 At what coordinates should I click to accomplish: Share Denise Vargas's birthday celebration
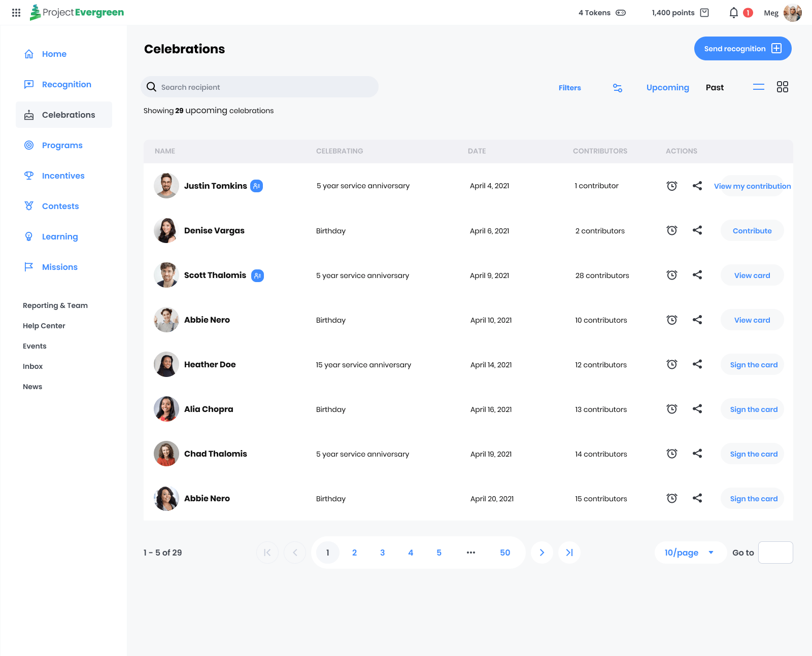tap(697, 230)
